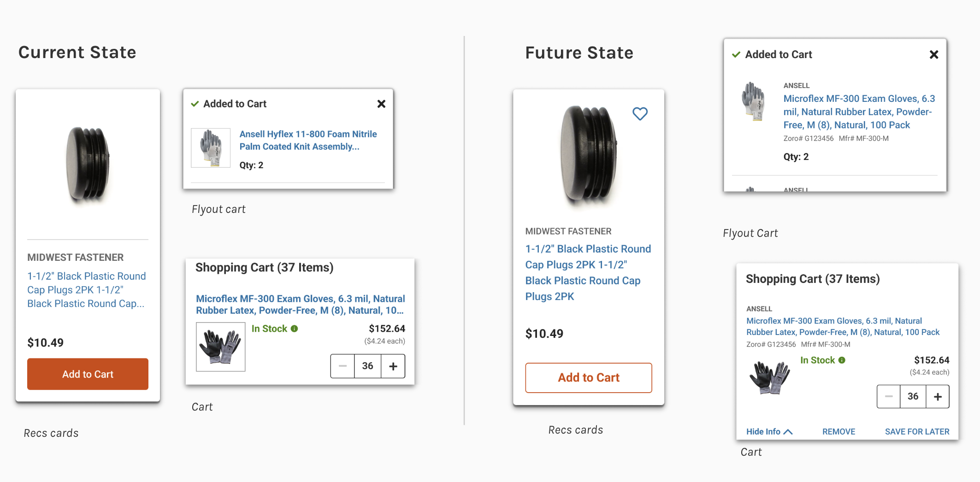Click the In Stock info icon in current cart
Image resolution: width=980 pixels, height=482 pixels.
pyautogui.click(x=295, y=329)
